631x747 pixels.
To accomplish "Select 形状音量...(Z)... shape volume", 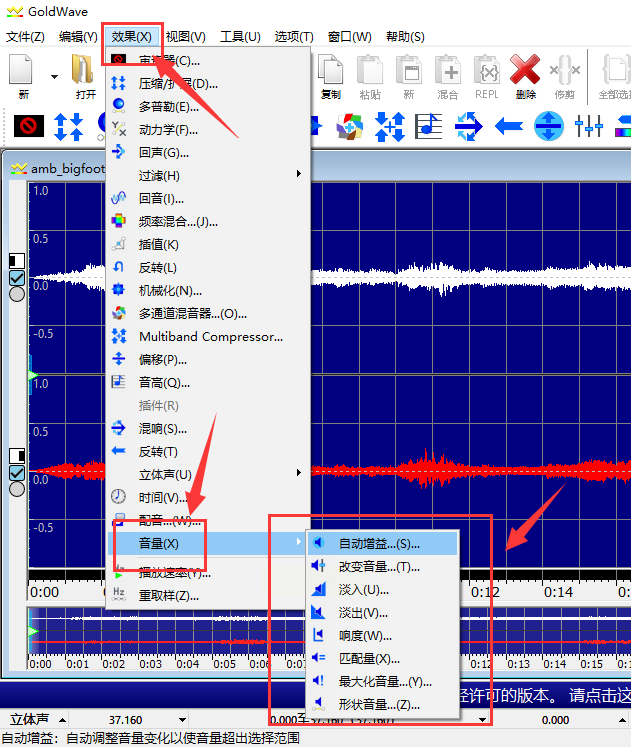I will 383,705.
